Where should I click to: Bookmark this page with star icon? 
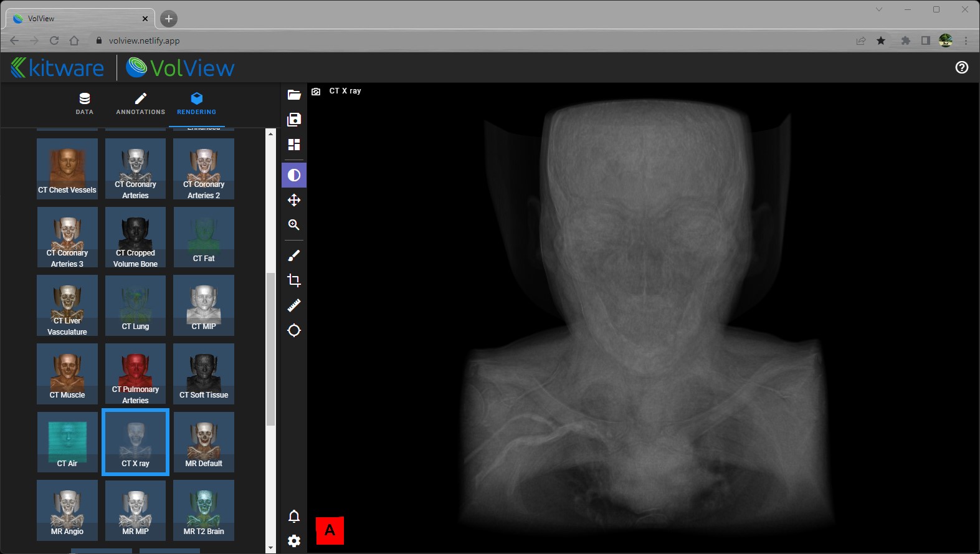(881, 41)
